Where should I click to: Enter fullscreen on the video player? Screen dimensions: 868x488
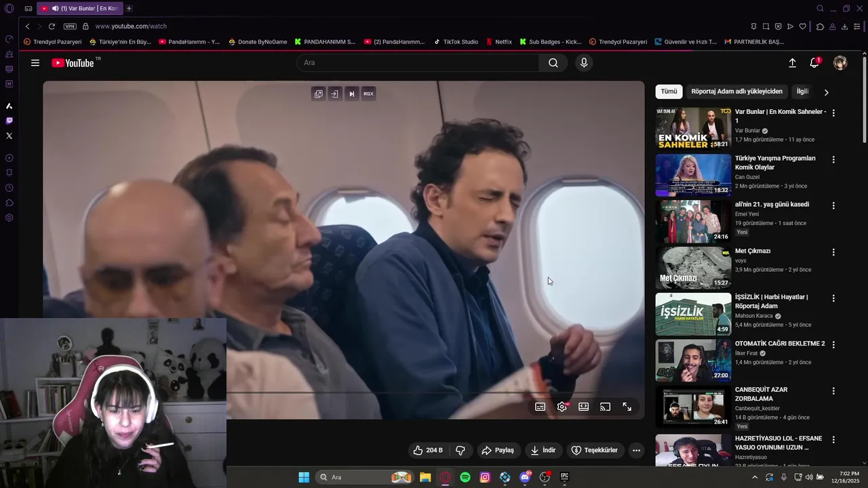tap(627, 407)
